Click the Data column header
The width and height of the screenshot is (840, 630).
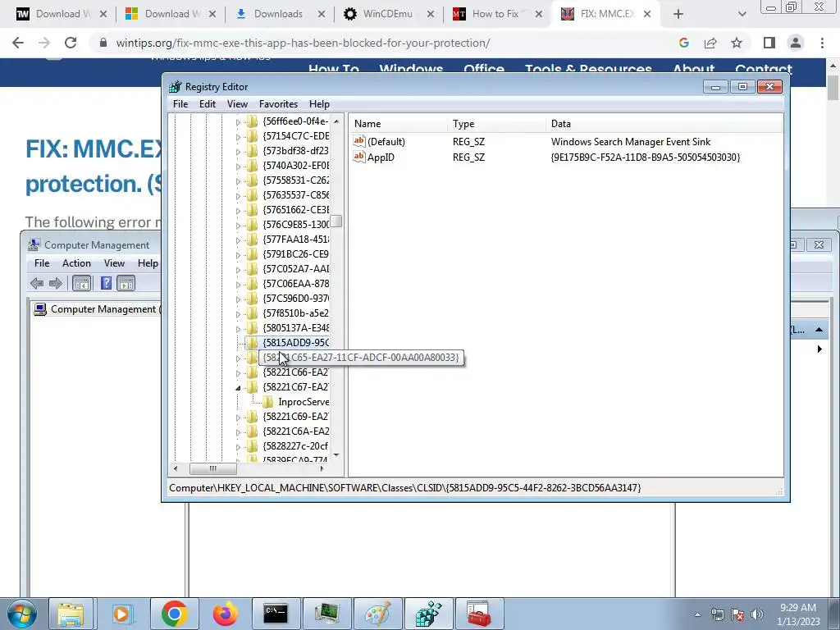[x=664, y=124]
